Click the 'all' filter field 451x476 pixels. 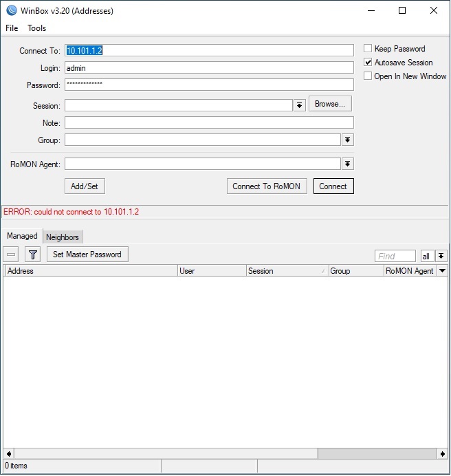pyautogui.click(x=428, y=256)
